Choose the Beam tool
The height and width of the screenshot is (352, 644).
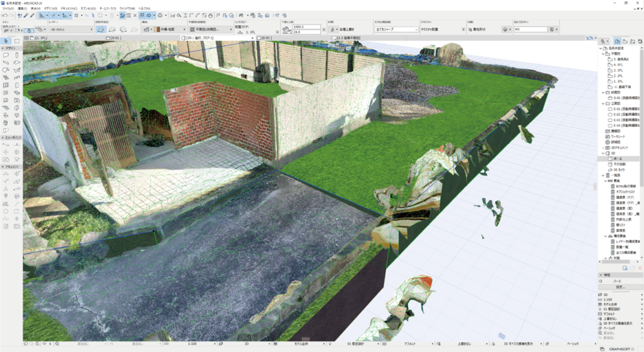click(x=6, y=63)
